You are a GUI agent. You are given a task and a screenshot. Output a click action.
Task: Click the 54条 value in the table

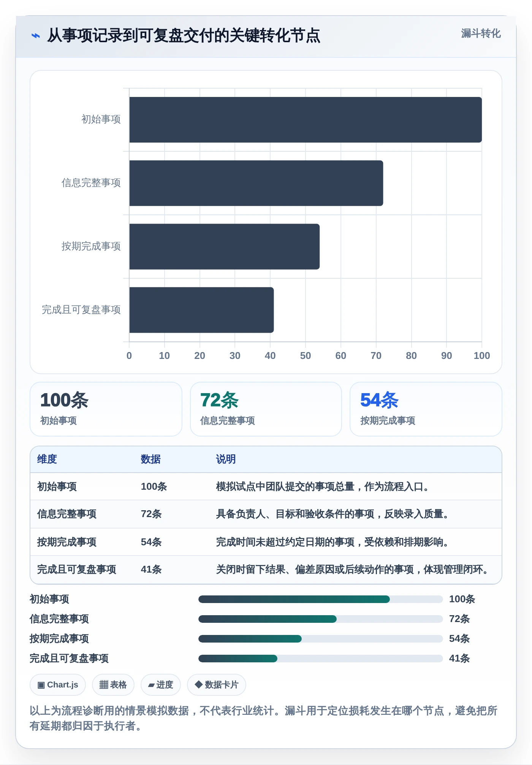click(x=151, y=542)
